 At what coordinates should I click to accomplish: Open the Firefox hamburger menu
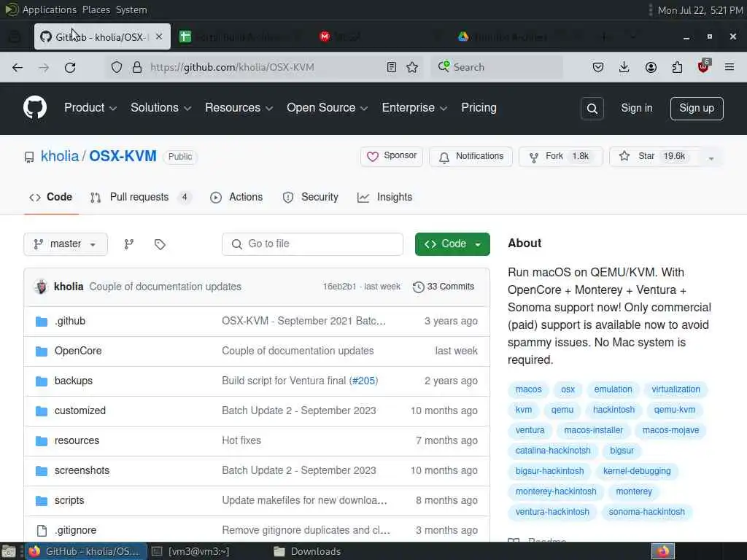pyautogui.click(x=729, y=67)
